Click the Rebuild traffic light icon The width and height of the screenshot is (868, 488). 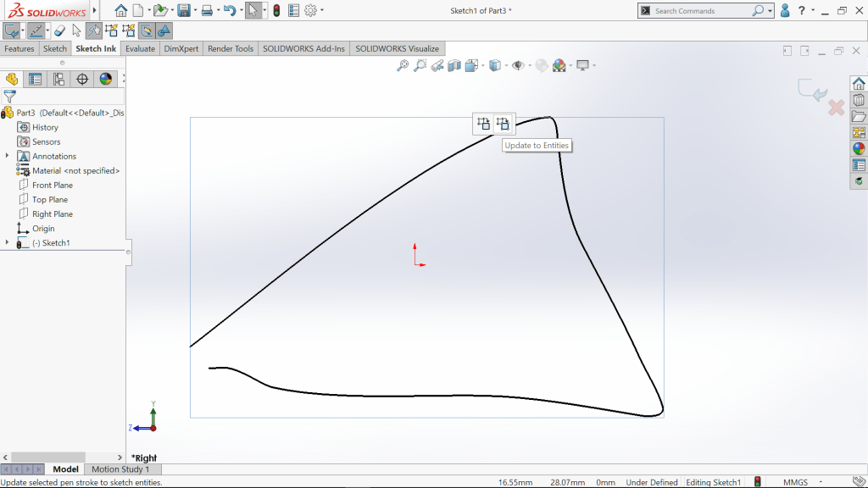276,11
